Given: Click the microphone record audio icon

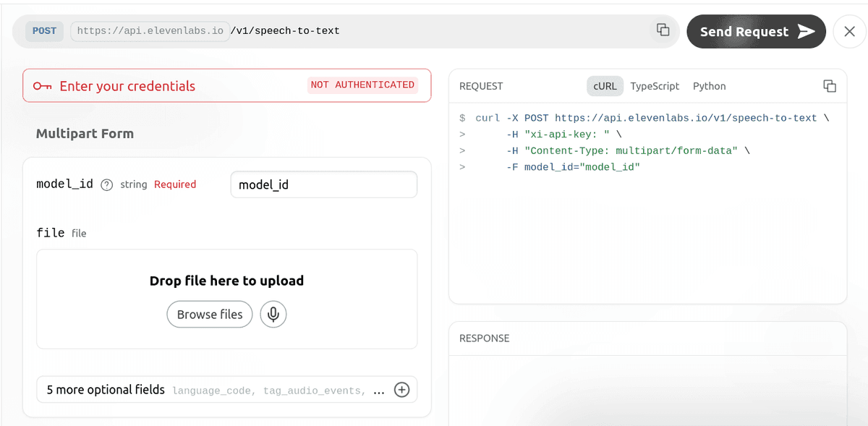Looking at the screenshot, I should (273, 315).
